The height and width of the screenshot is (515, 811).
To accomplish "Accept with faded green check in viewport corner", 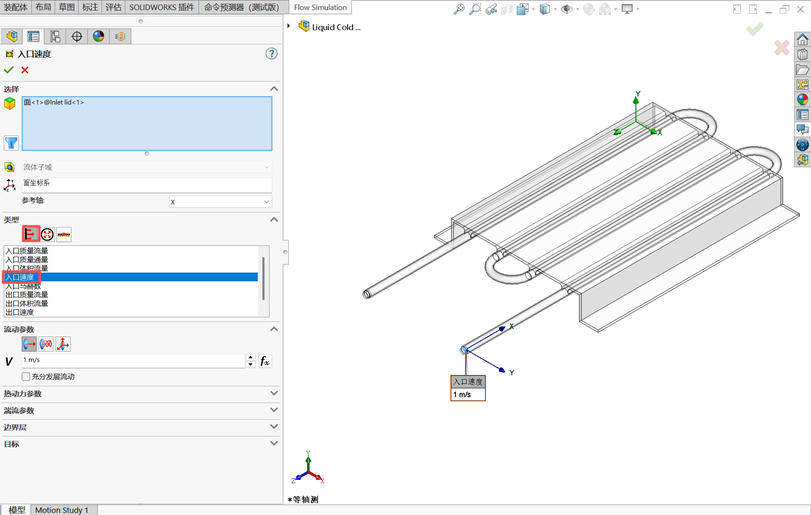I will 755,29.
